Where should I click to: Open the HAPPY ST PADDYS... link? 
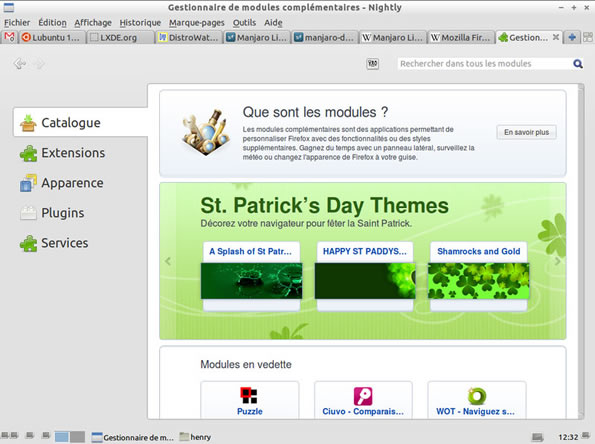(365, 251)
